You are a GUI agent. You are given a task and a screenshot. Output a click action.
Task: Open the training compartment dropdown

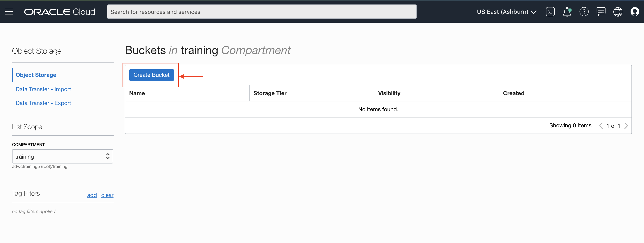tap(63, 156)
